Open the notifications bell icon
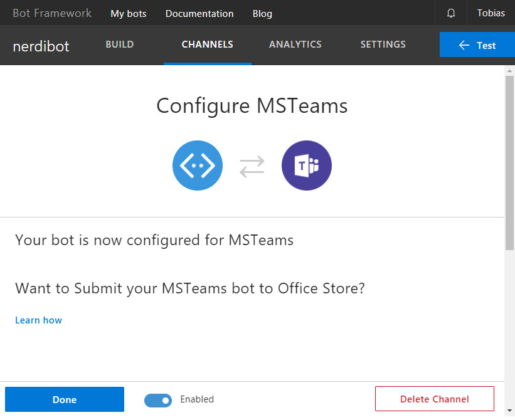The width and height of the screenshot is (515, 420). (451, 13)
